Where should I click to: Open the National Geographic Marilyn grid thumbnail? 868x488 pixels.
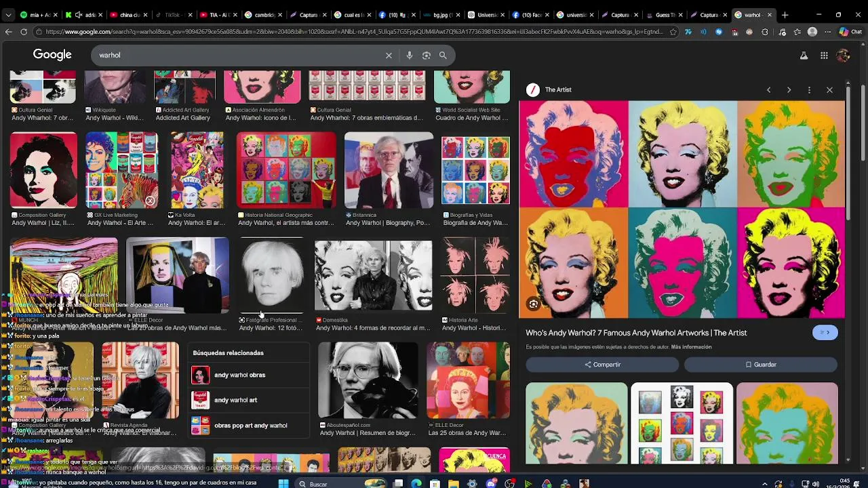(285, 170)
